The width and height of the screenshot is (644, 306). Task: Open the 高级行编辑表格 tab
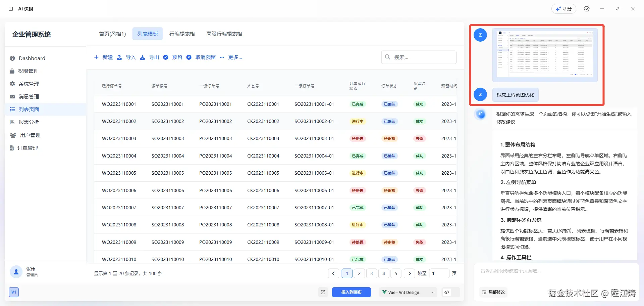224,34
